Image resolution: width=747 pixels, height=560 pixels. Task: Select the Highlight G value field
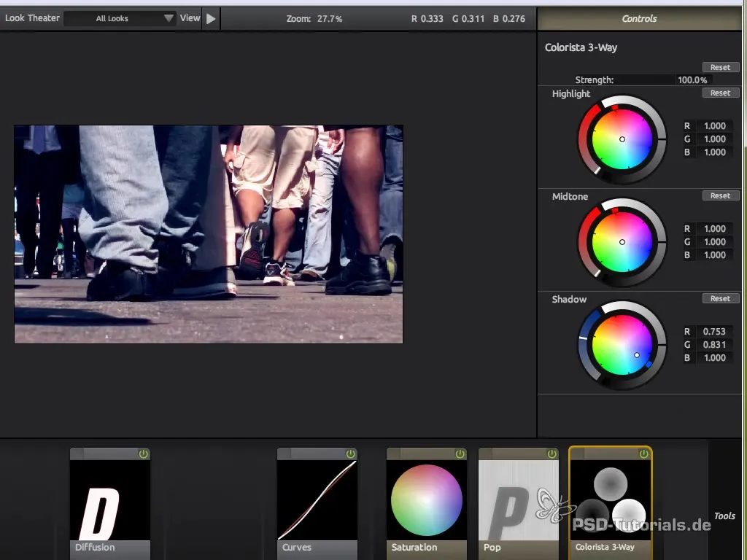tap(715, 139)
